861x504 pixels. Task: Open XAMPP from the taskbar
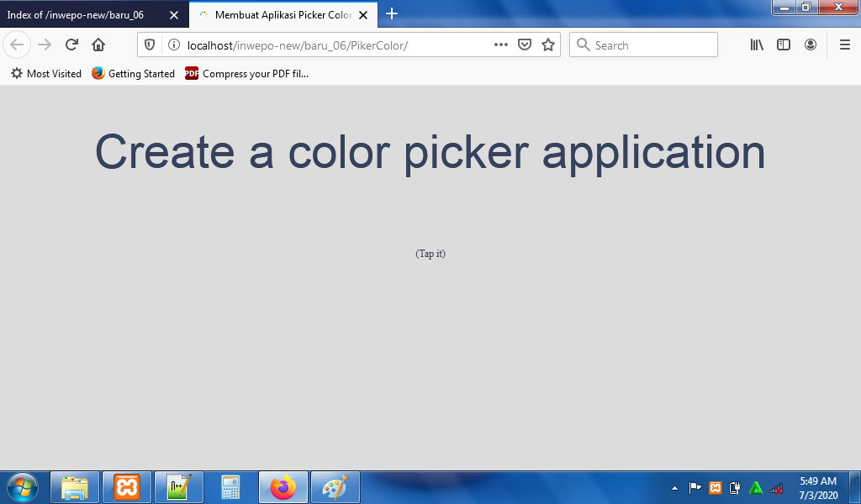tap(127, 487)
